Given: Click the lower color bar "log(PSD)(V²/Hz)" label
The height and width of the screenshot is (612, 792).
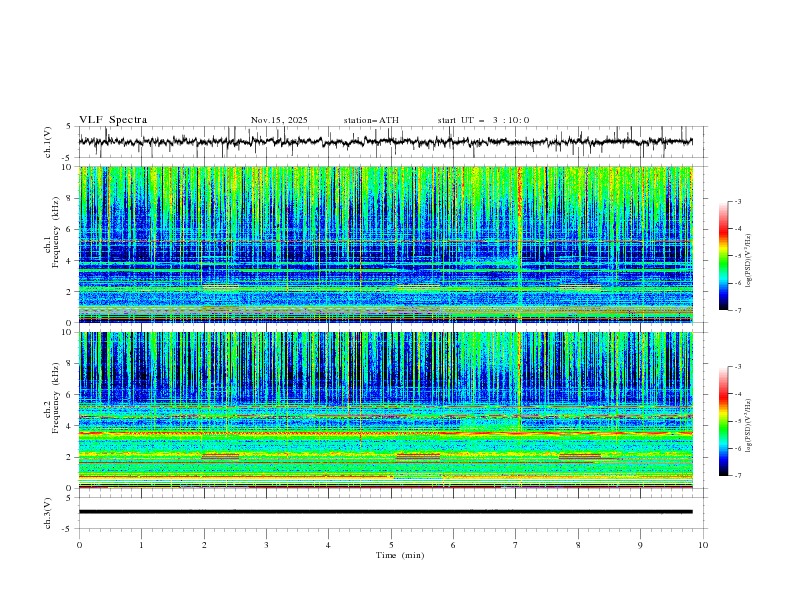Looking at the screenshot, I should 748,425.
